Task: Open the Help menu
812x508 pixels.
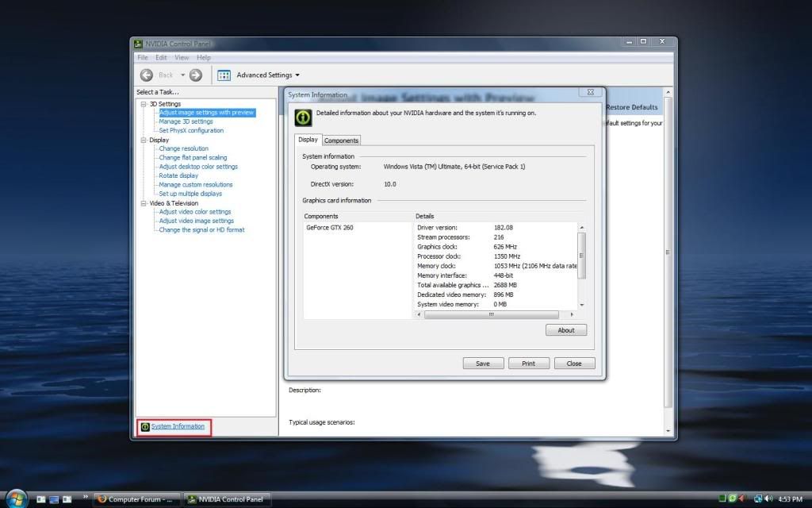Action: [x=204, y=58]
